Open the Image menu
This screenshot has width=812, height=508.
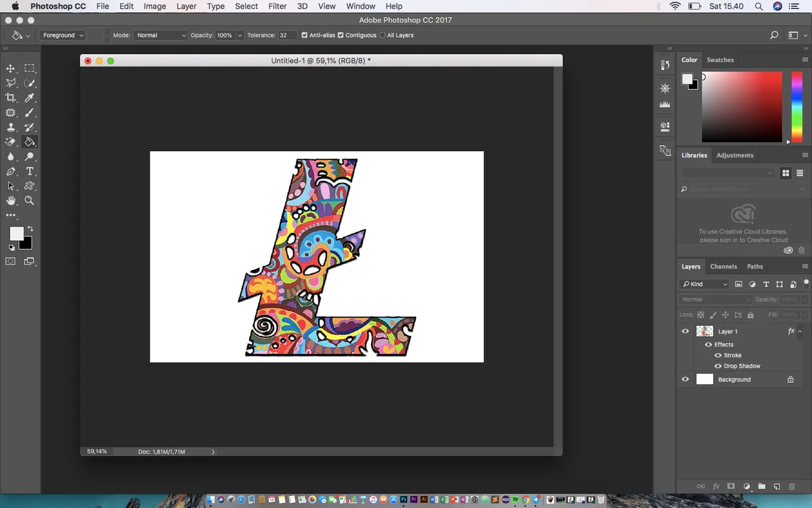155,6
